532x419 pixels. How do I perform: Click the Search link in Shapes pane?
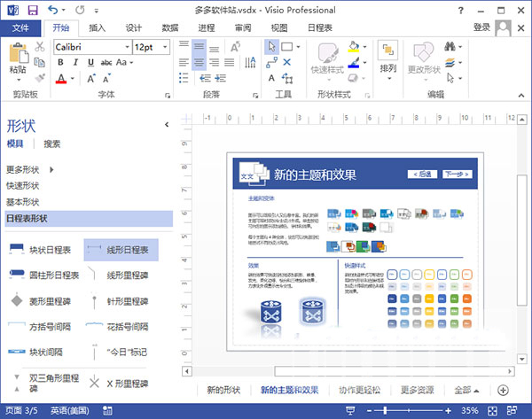(x=52, y=144)
